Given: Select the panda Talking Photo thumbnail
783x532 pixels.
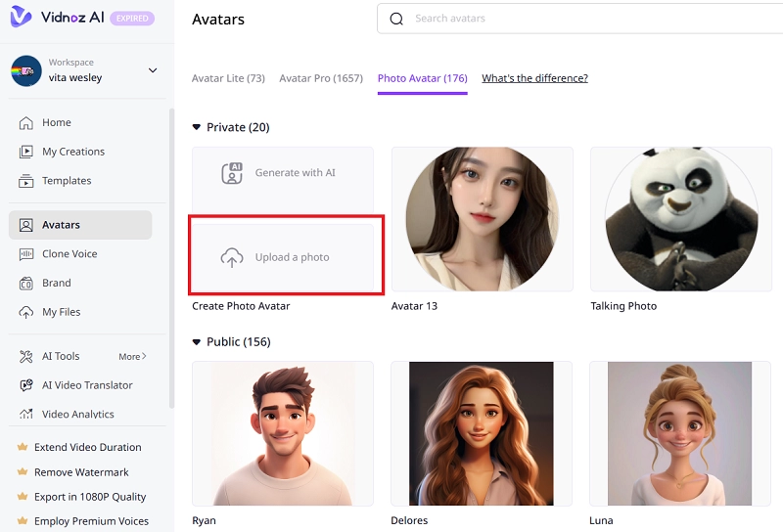Looking at the screenshot, I should tap(681, 219).
